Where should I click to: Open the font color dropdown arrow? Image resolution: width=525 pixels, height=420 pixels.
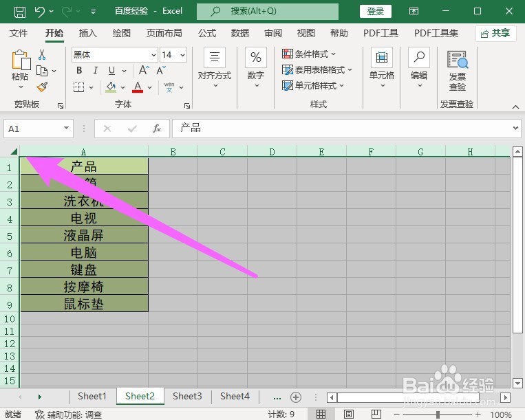coord(150,87)
